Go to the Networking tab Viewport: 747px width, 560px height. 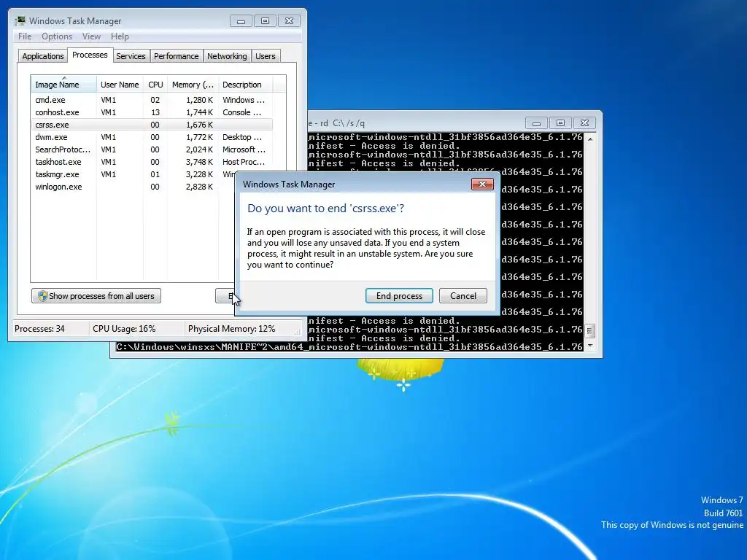coord(227,56)
